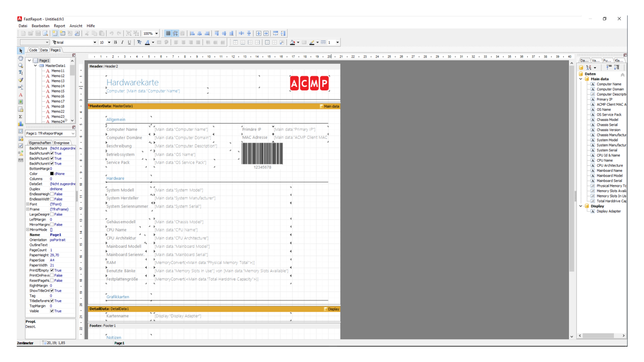Toggle the MirrorMargins checkbox

point(52,225)
